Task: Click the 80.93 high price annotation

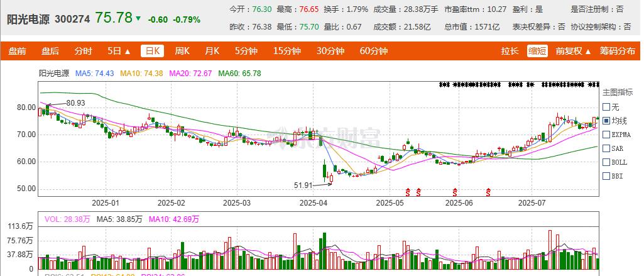Action: tap(75, 103)
